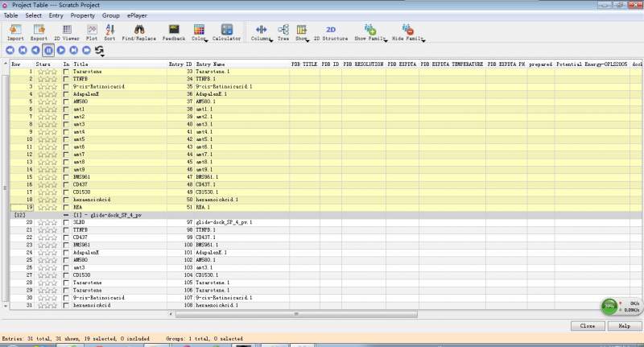
Task: Open the Import tool
Action: [x=15, y=32]
